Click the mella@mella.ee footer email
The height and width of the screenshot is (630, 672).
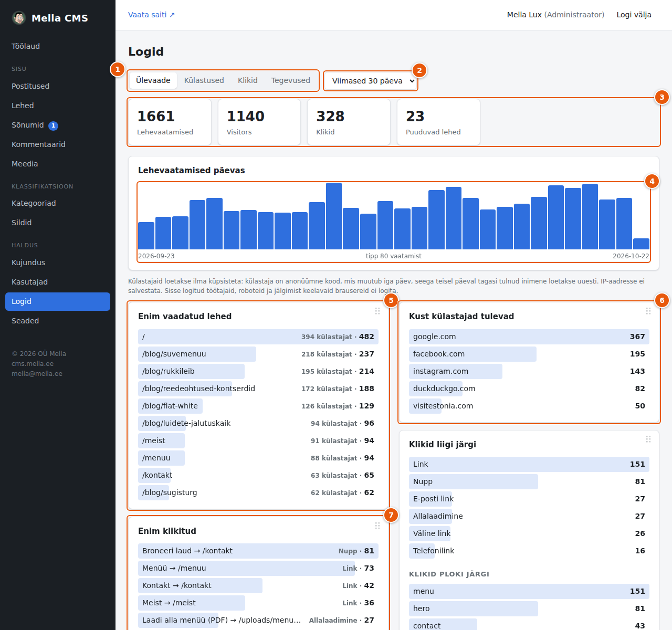tap(37, 374)
